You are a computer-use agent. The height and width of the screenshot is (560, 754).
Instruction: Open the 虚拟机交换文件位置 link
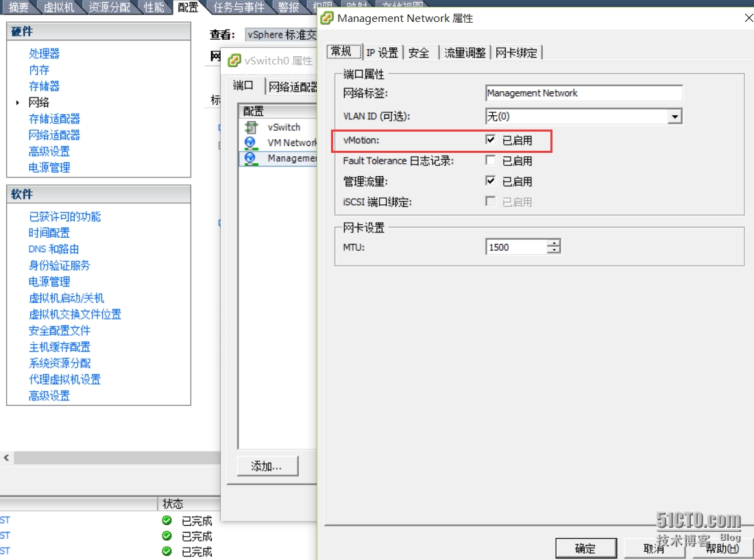click(75, 315)
